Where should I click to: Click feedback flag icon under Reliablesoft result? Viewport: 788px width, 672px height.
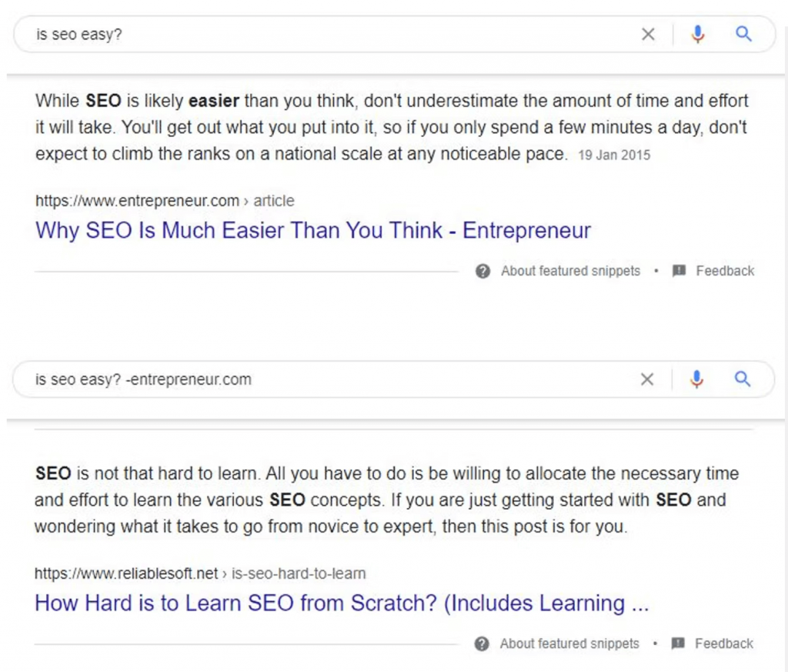[678, 644]
